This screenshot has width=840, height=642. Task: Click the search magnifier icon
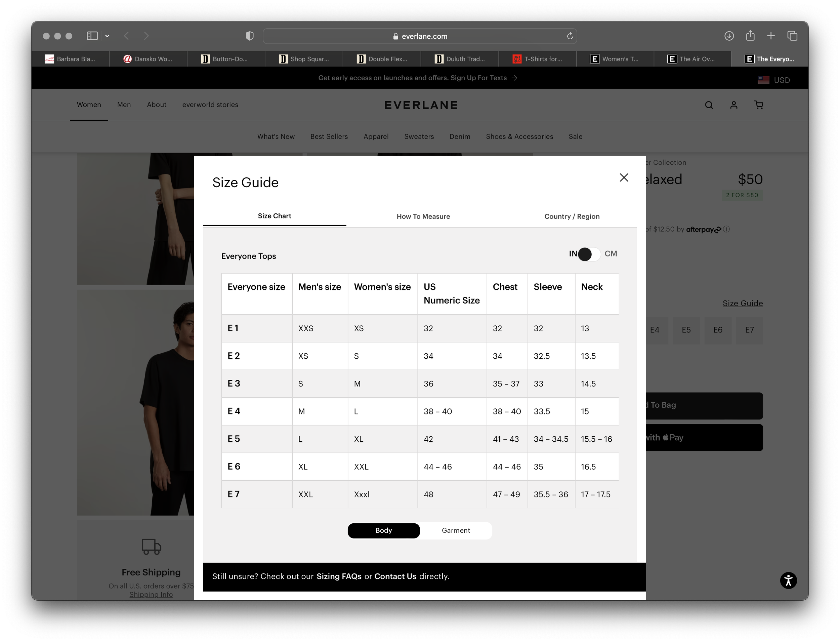pyautogui.click(x=709, y=105)
